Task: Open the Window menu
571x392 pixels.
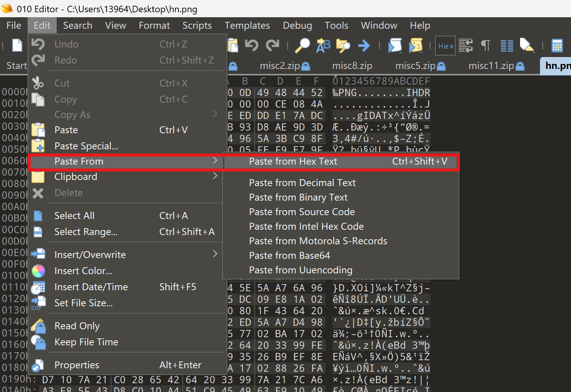Action: tap(379, 25)
